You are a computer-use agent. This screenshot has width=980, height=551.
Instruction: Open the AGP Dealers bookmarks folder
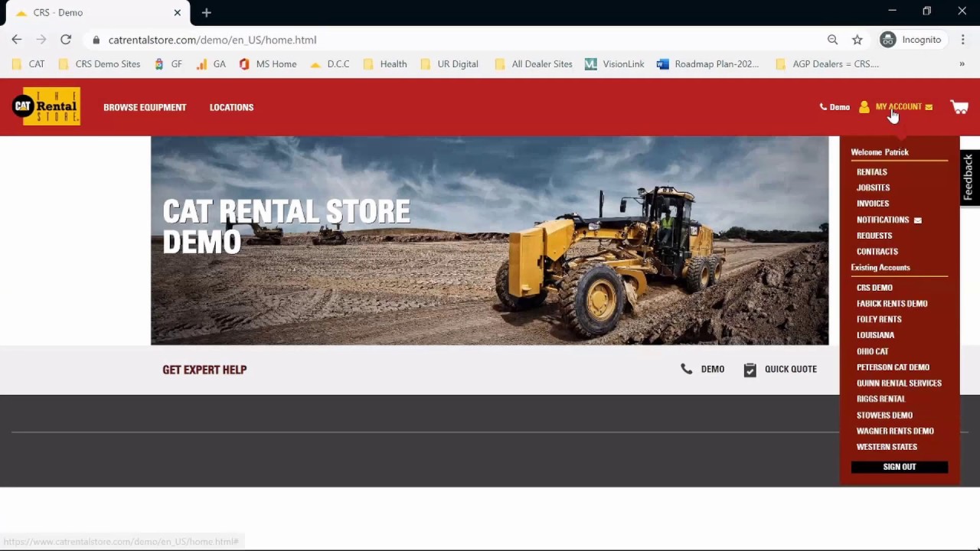point(827,64)
